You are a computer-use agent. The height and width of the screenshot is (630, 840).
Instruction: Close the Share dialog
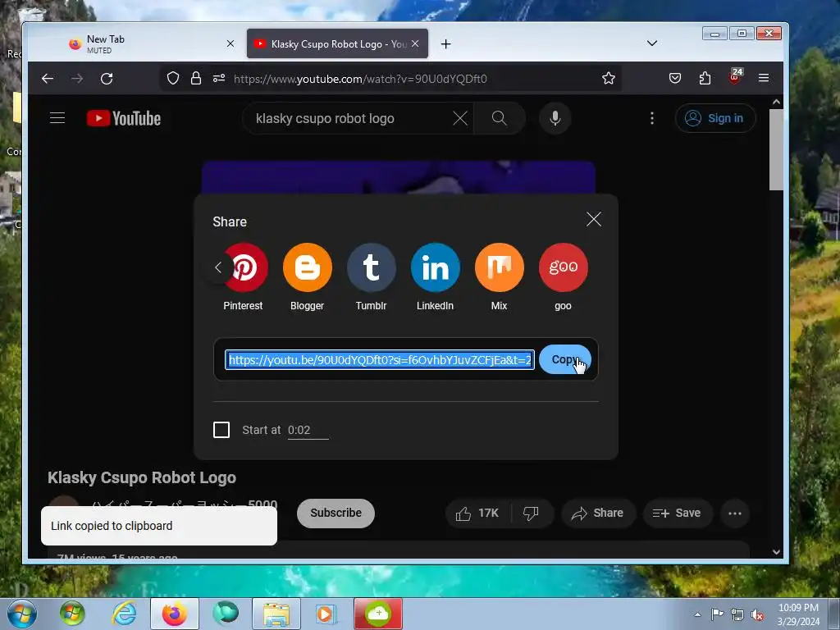594,219
